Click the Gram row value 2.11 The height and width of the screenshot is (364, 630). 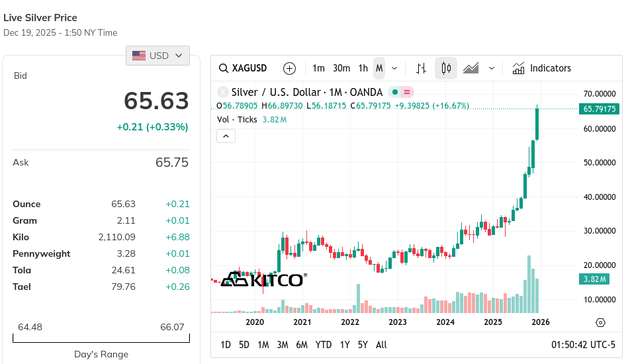[x=126, y=220]
